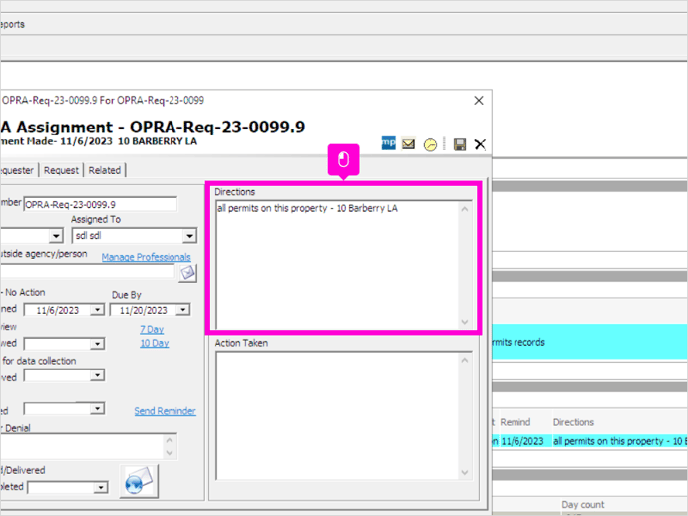Screen dimensions: 688x516
Task: Click the outside agency/person input field
Action: (88, 272)
